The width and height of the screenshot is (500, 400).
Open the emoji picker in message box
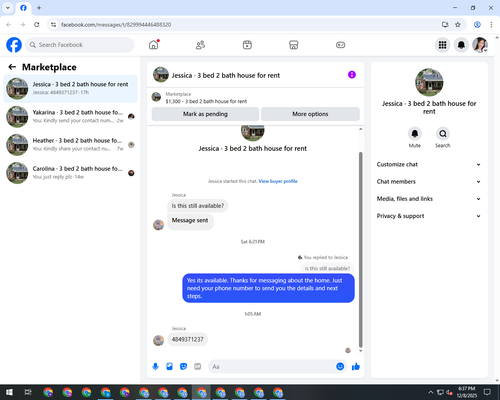340,367
